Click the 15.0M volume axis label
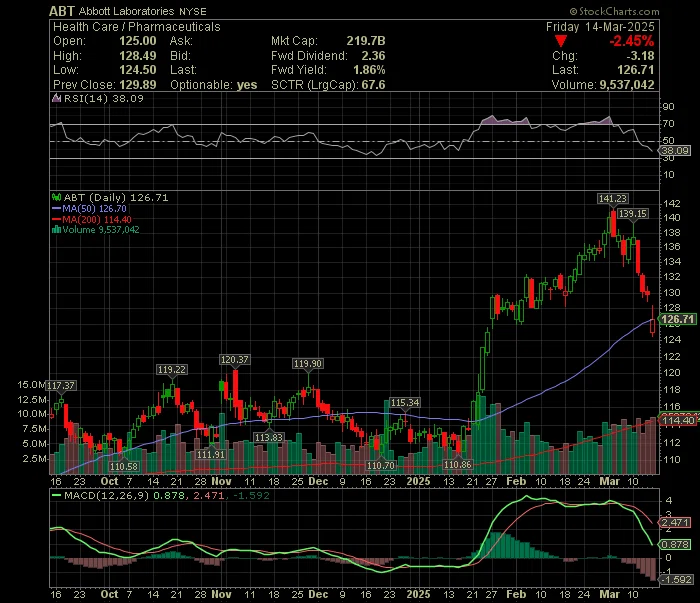This screenshot has height=603, width=700. pos(31,385)
